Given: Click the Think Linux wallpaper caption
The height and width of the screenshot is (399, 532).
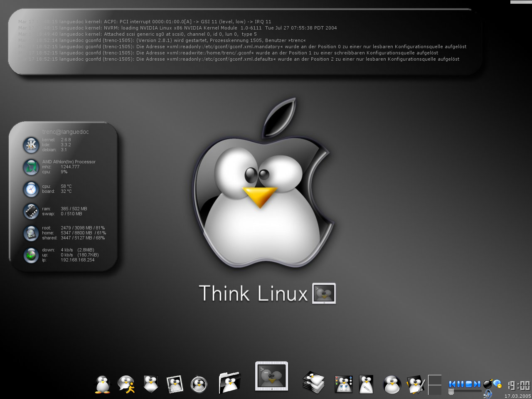Looking at the screenshot, I should click(253, 293).
